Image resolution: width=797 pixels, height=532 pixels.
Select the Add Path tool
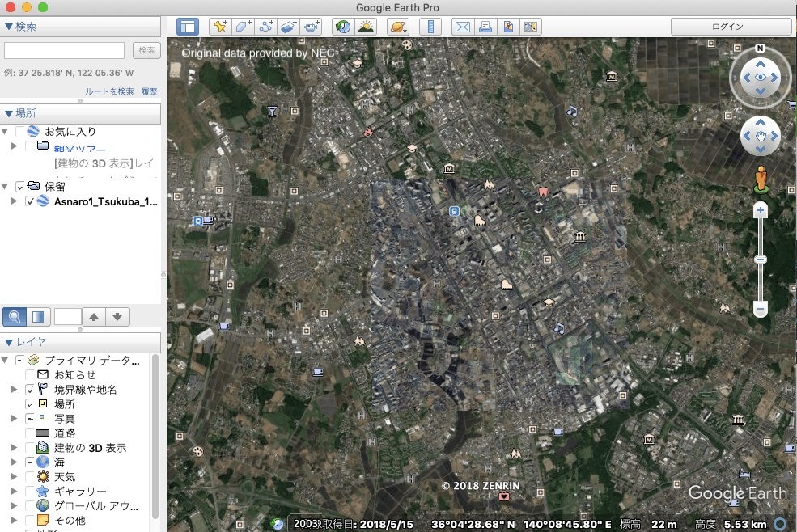266,27
